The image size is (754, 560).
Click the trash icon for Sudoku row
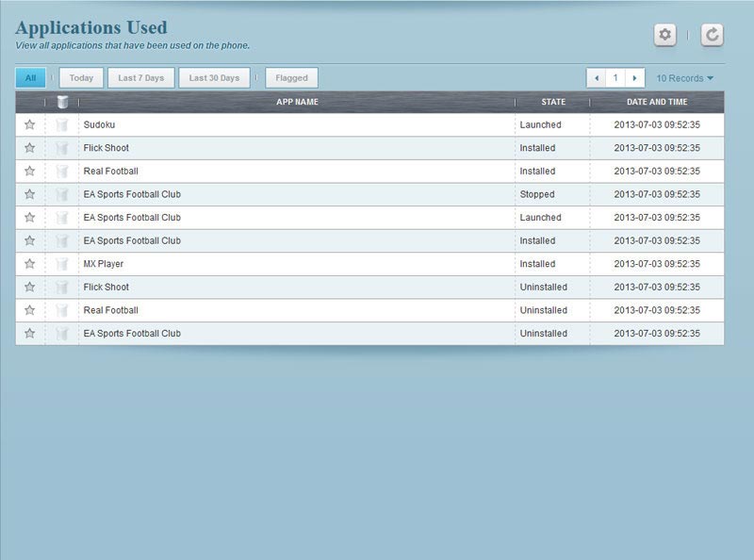click(x=62, y=124)
